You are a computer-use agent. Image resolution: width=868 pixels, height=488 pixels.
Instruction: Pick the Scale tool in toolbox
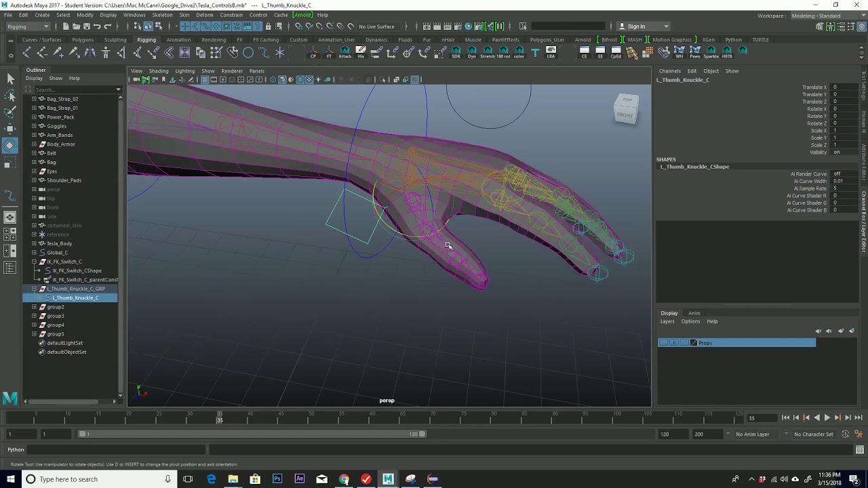(x=9, y=163)
